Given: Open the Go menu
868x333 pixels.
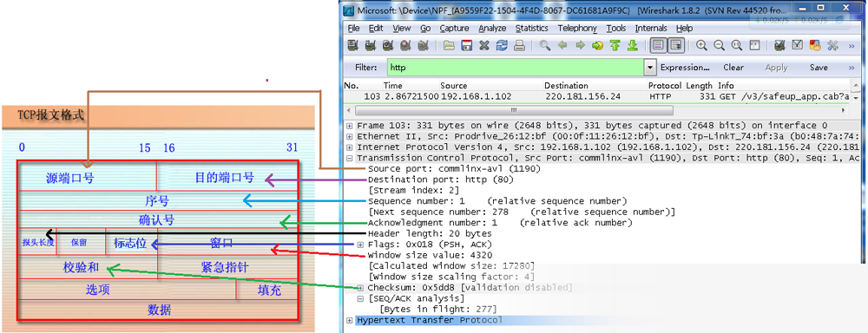Looking at the screenshot, I should click(425, 29).
